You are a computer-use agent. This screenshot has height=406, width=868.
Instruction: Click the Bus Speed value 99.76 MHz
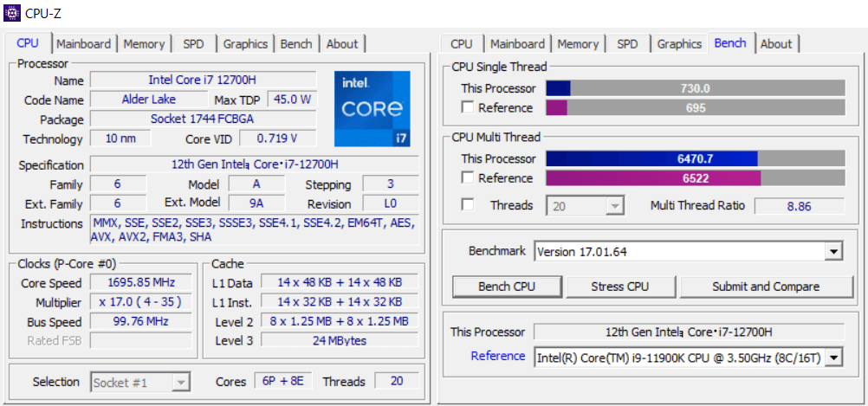click(x=141, y=321)
